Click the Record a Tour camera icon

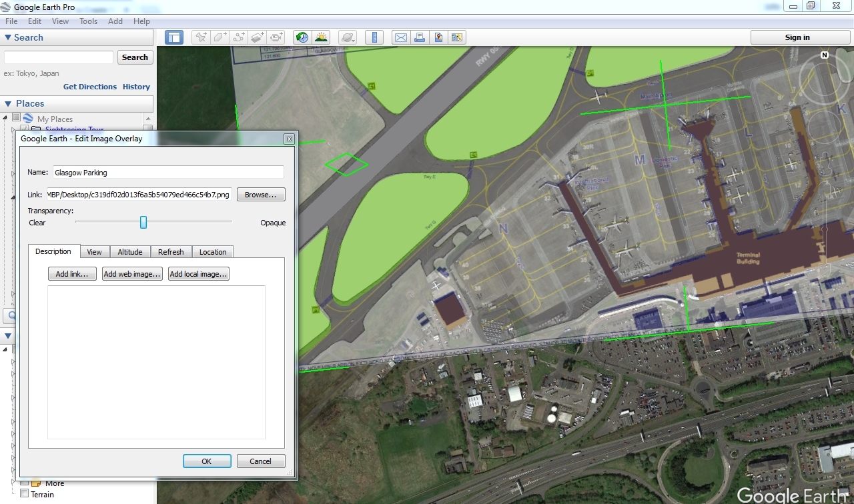pyautogui.click(x=277, y=37)
